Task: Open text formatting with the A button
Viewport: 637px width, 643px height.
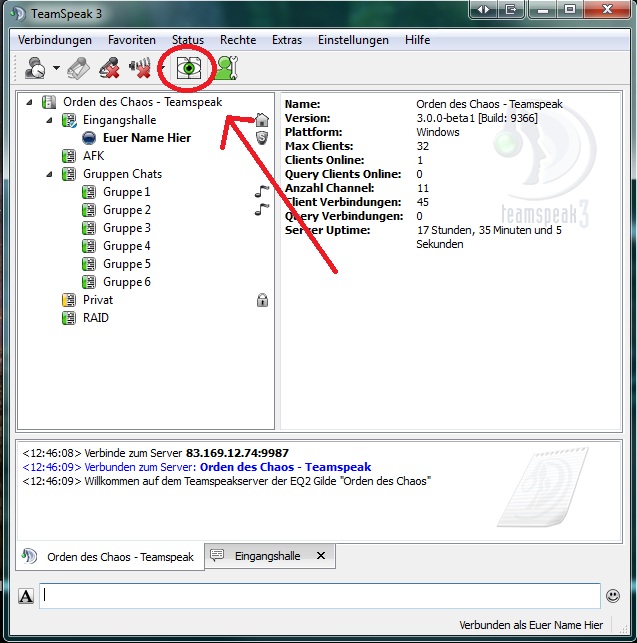Action: point(26,596)
